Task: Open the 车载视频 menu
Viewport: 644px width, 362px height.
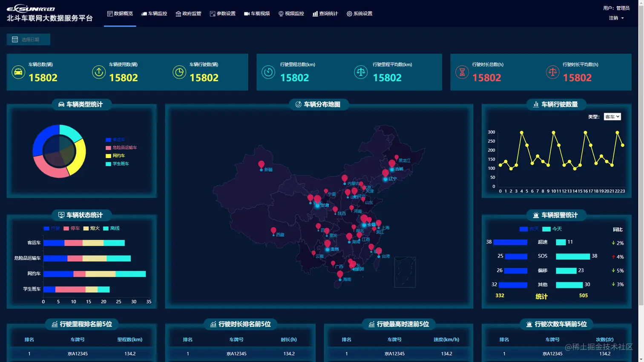Action: (257, 14)
